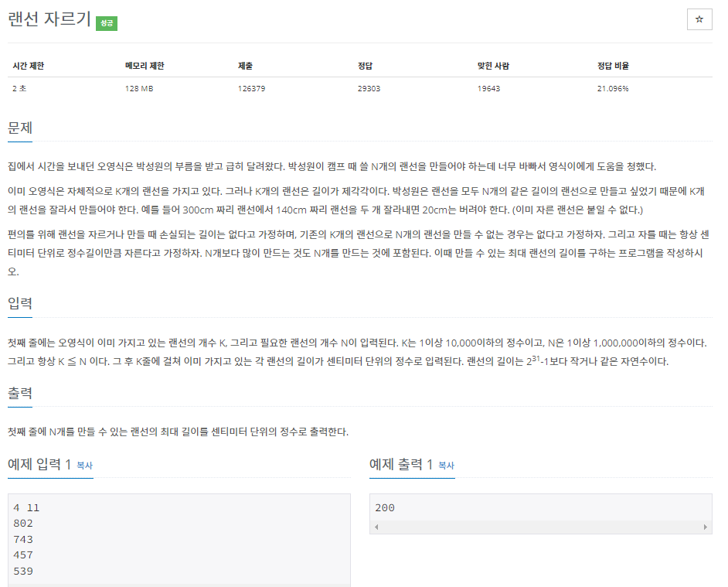Click the 출력 section heading
Viewport: 728px width, 587px height.
coord(20,393)
